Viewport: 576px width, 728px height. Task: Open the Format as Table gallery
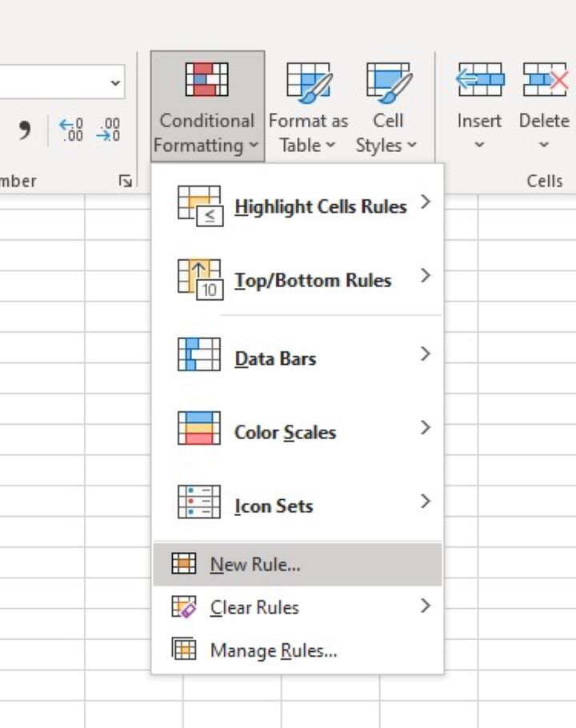pos(308,82)
